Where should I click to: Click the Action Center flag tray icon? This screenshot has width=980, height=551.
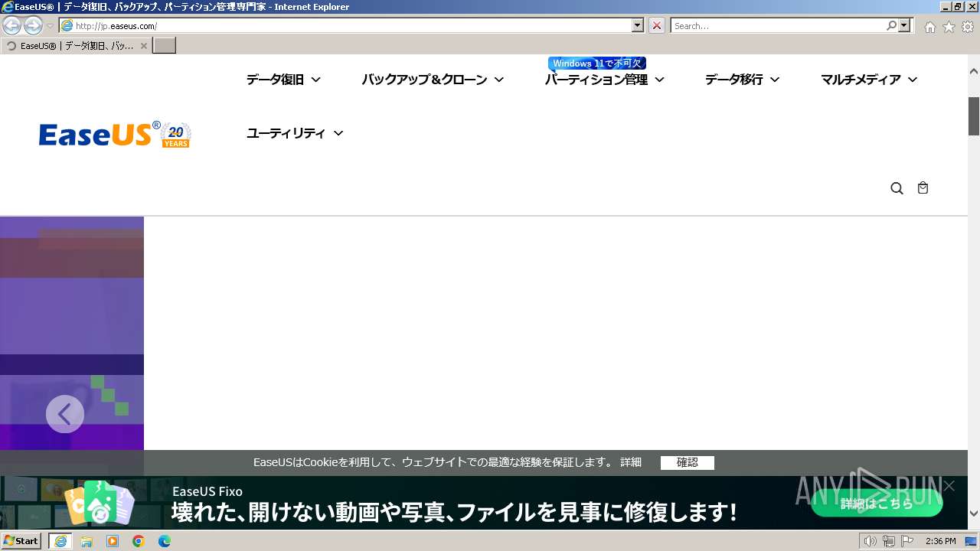[x=906, y=541]
